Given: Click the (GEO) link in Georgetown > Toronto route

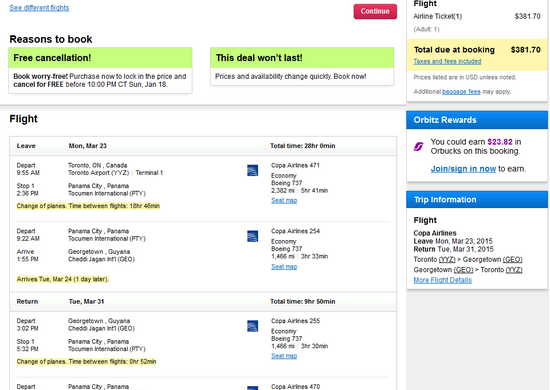Looking at the screenshot, I should click(x=463, y=270).
